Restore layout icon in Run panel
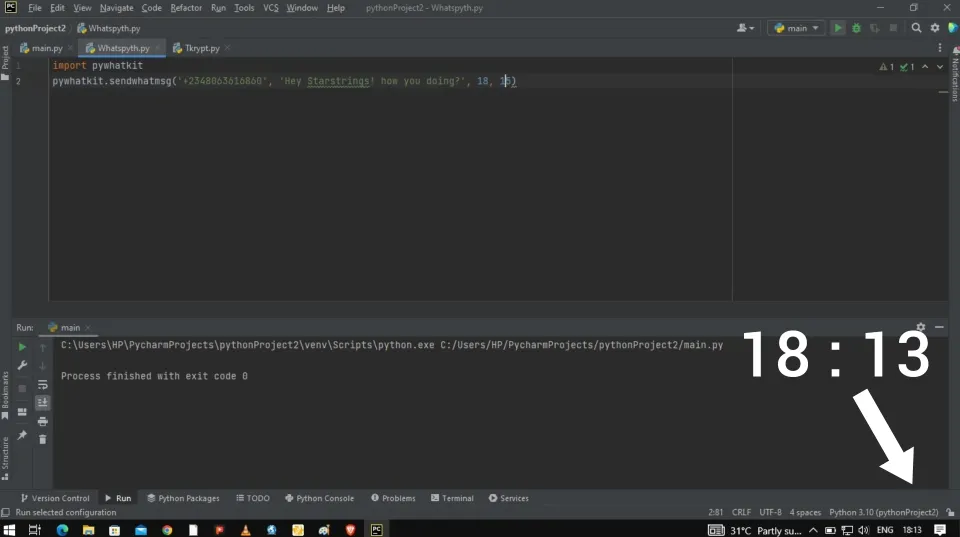 click(22, 411)
